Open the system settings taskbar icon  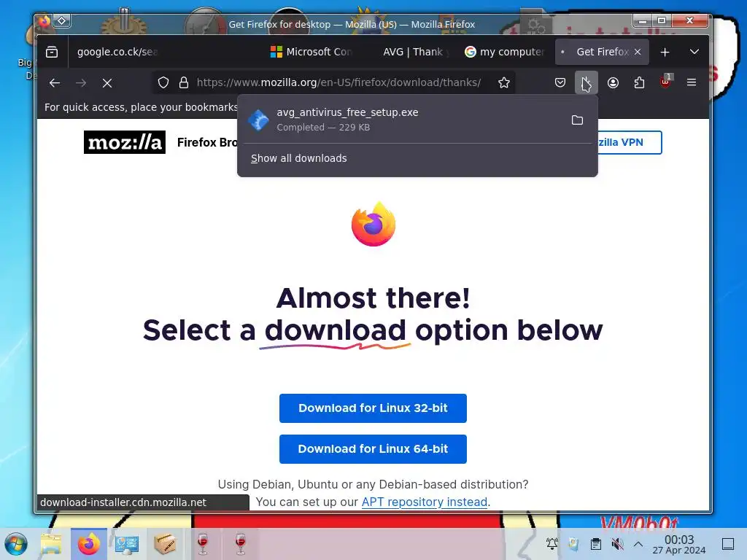coord(127,544)
